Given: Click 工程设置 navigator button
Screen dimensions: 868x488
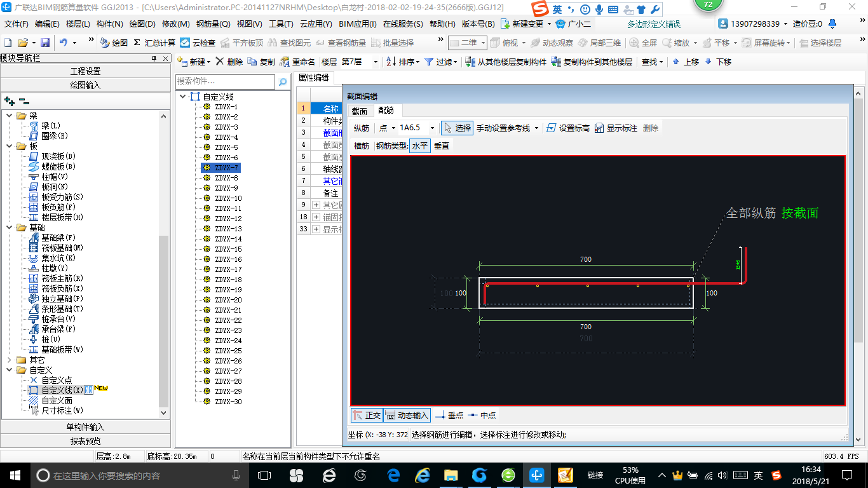Looking at the screenshot, I should click(85, 71).
